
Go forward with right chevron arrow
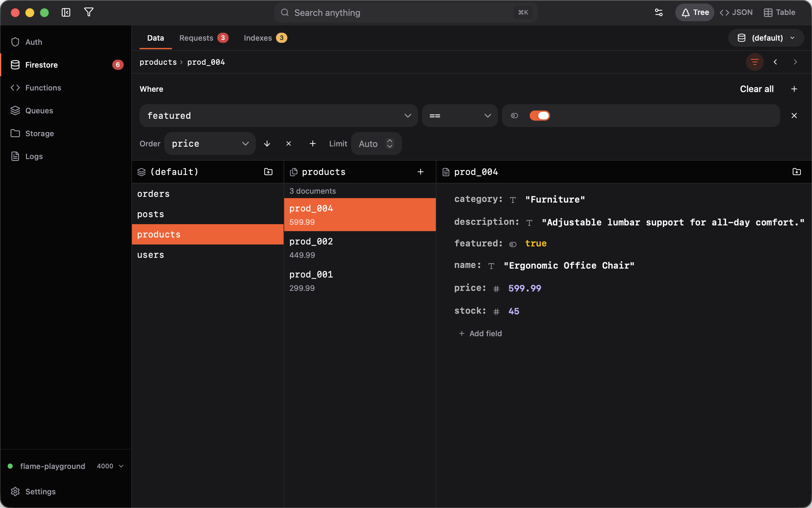tap(795, 62)
